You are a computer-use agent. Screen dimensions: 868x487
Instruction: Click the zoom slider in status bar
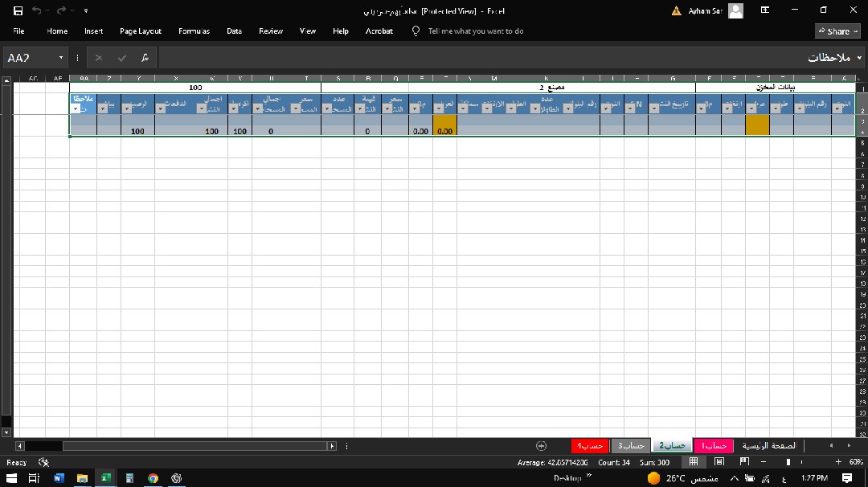coord(788,462)
